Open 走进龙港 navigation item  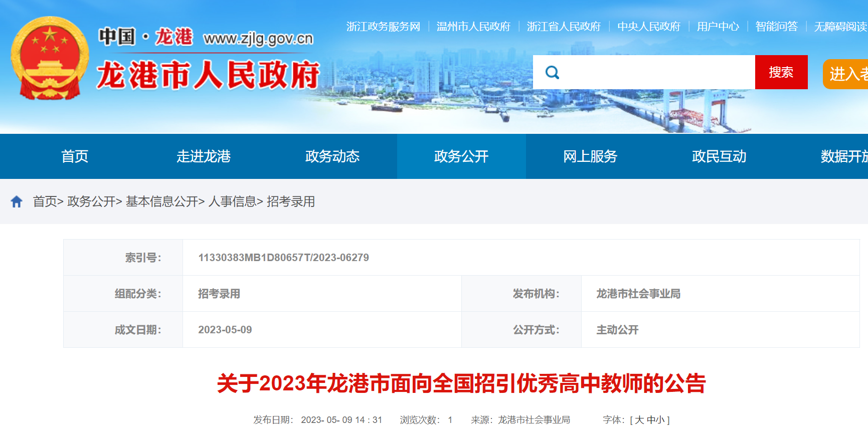[204, 156]
